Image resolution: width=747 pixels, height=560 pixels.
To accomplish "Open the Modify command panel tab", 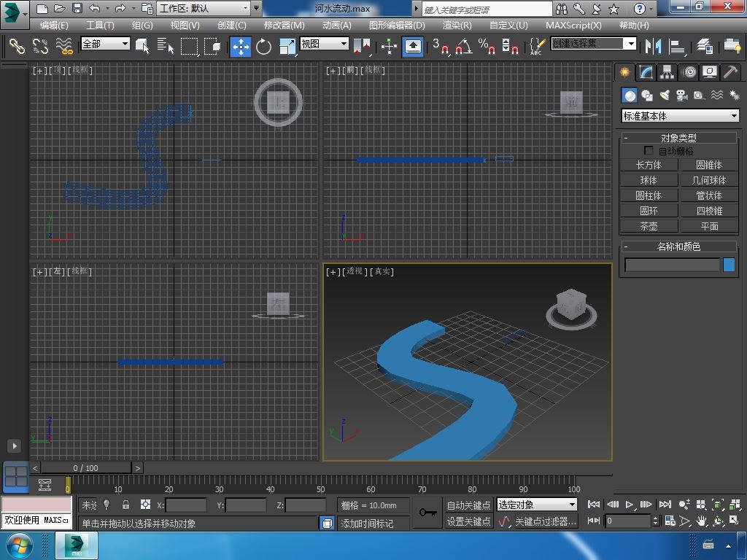I will (x=646, y=72).
